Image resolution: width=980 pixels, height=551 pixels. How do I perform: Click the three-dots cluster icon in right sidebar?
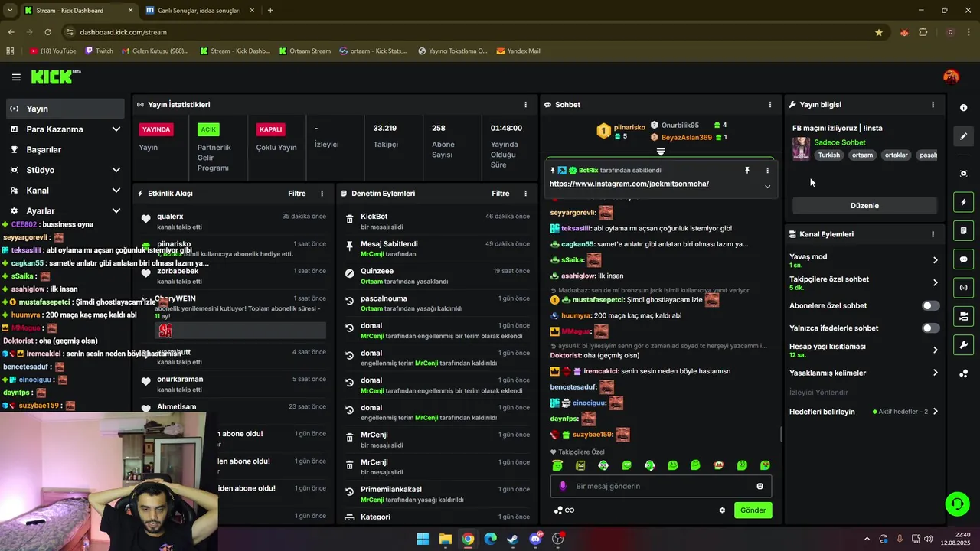point(964,373)
